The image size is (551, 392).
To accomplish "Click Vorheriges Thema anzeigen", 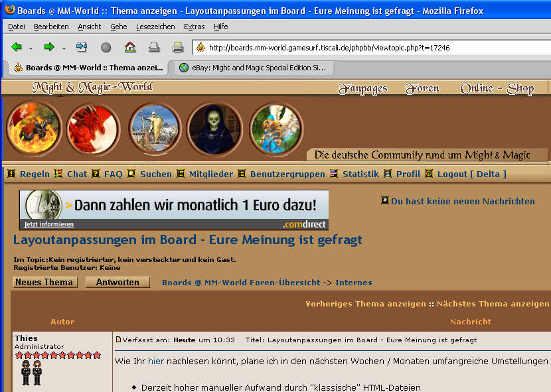I will (366, 304).
